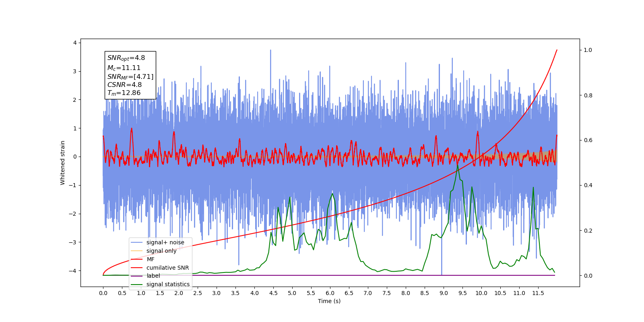Click the −4 tick on strain axis
Image resolution: width=644 pixels, height=322 pixels.
coord(72,271)
